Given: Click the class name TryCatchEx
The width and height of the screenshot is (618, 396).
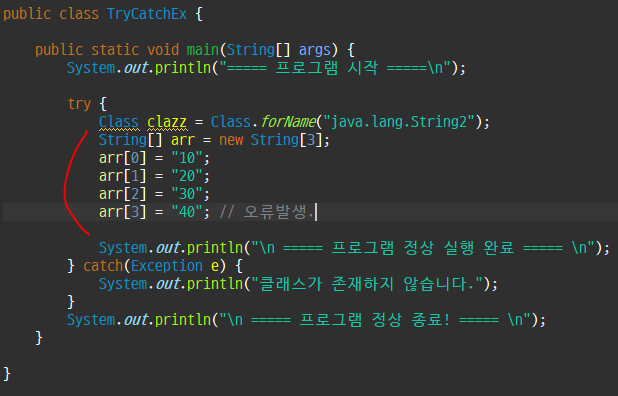Looking at the screenshot, I should (x=147, y=14).
